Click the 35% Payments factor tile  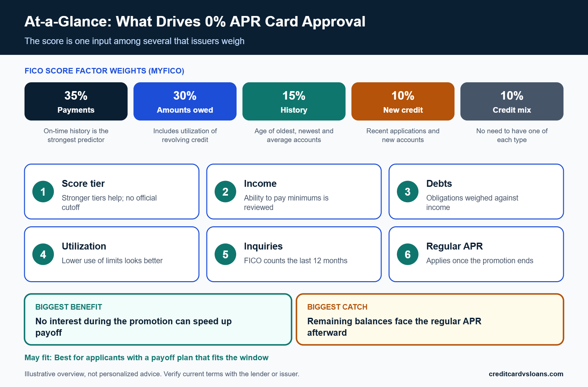coord(76,101)
